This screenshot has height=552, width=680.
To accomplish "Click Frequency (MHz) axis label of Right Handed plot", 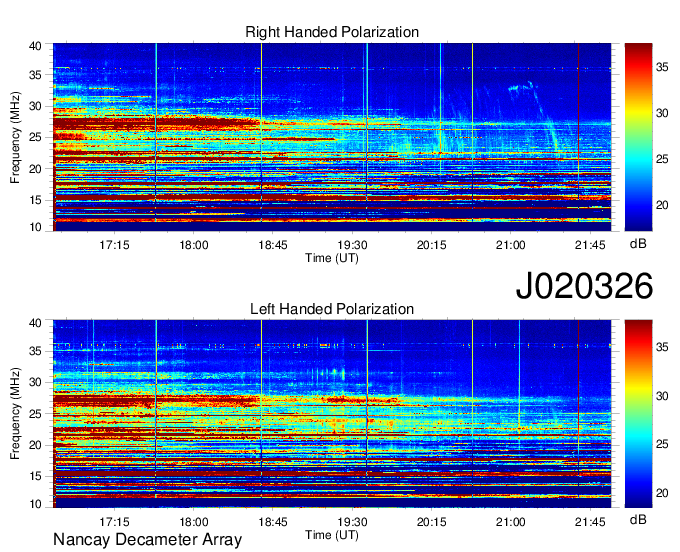I will (x=15, y=137).
